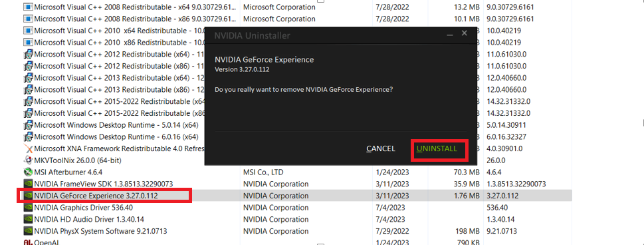Click CANCEL in the NVIDIA Uninstaller dialog
The width and height of the screenshot is (644, 245).
pyautogui.click(x=381, y=148)
